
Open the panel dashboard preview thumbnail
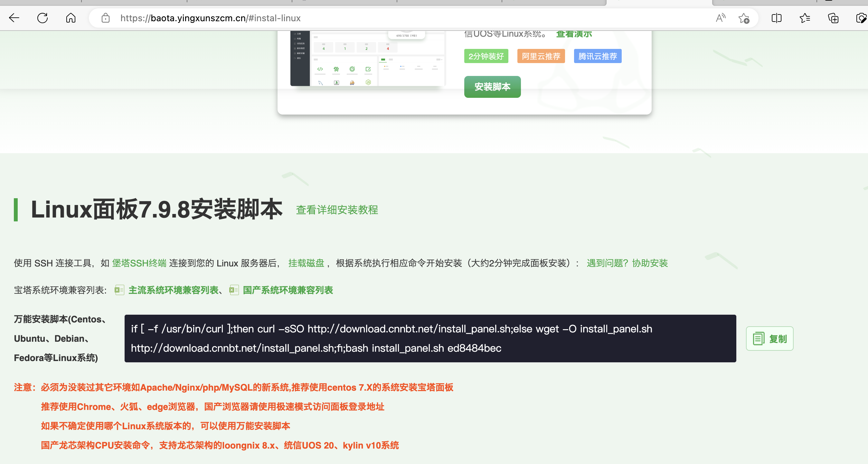368,58
